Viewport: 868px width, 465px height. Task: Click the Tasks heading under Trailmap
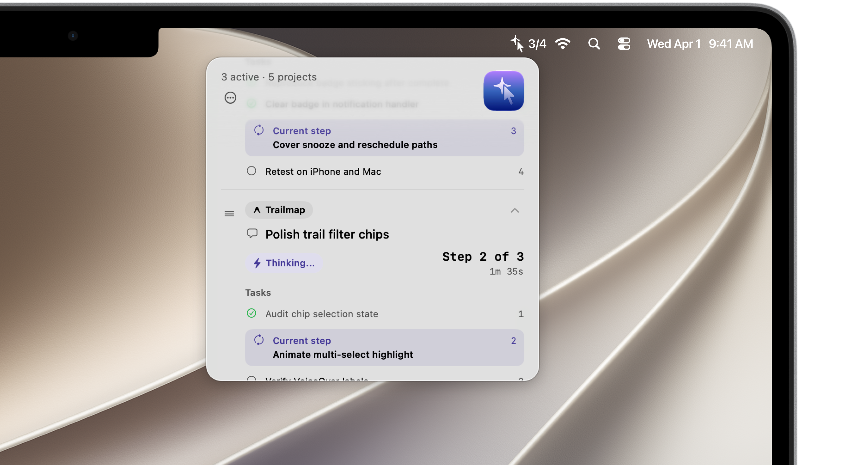pyautogui.click(x=258, y=293)
